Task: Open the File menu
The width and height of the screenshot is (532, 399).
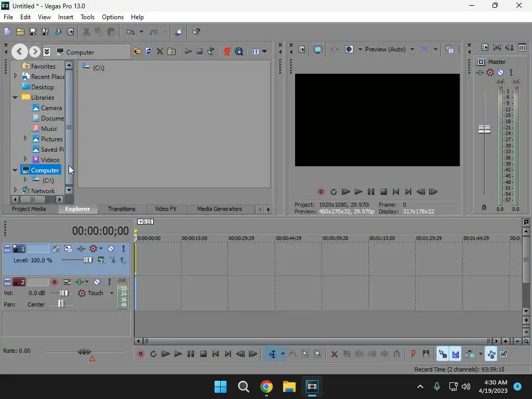Action: [x=8, y=17]
